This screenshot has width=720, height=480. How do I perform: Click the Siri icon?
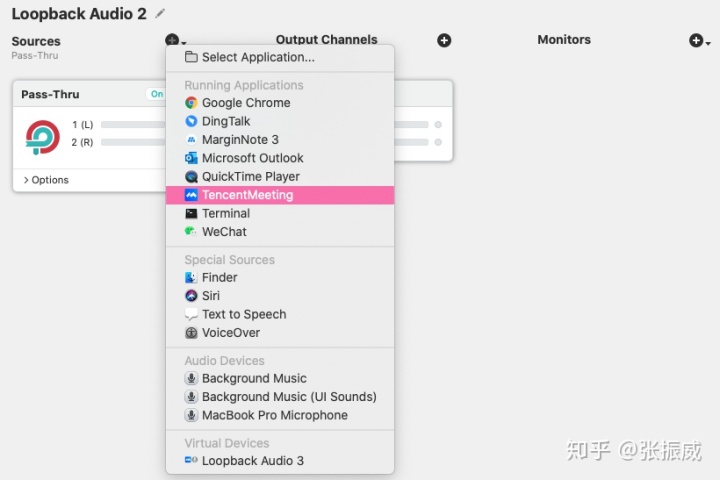[191, 296]
